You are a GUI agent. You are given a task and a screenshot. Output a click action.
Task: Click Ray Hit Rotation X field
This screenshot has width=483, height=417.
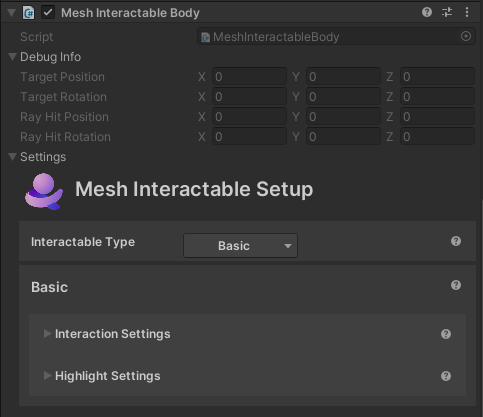click(x=249, y=137)
